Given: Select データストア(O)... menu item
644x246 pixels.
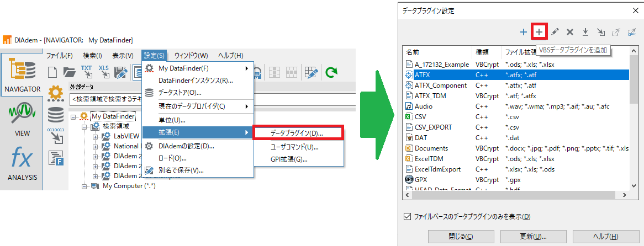Looking at the screenshot, I should [x=198, y=93].
